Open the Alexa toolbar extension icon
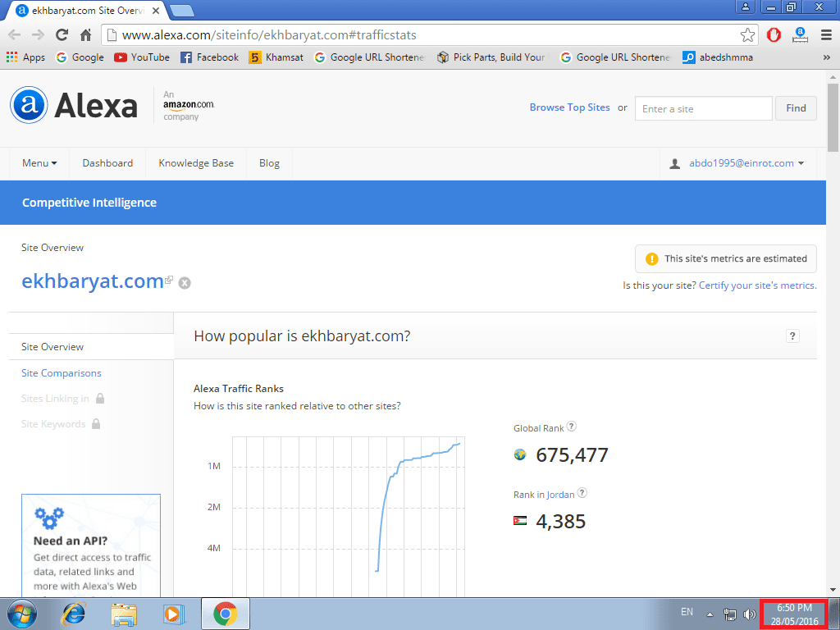Viewport: 840px width, 630px height. [x=800, y=35]
